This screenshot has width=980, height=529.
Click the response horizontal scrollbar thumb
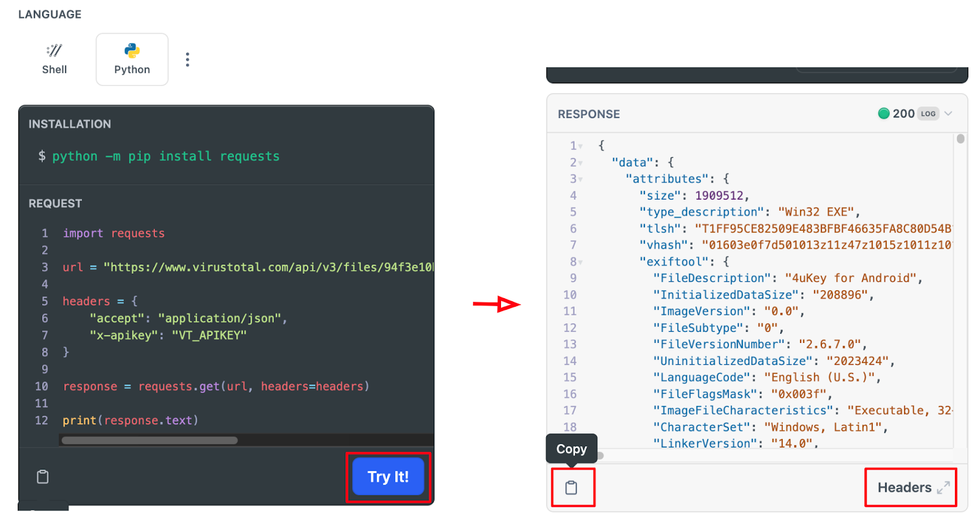point(600,456)
